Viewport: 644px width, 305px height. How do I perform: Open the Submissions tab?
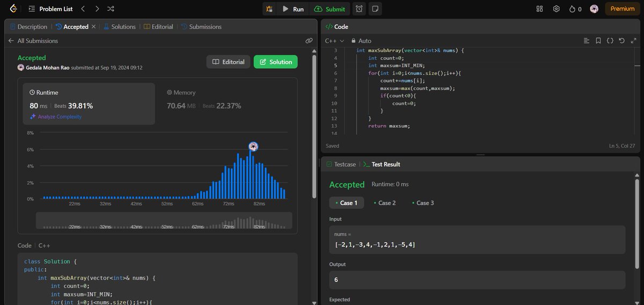(201, 26)
